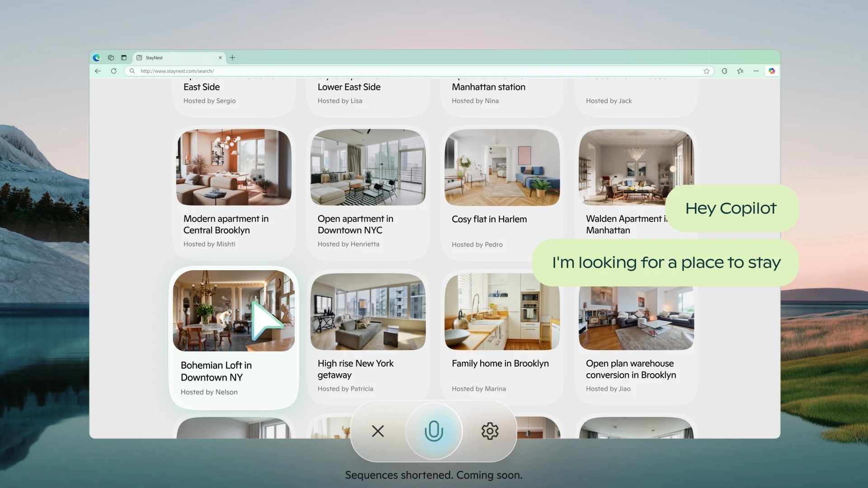This screenshot has width=868, height=488.
Task: Click the close X button in toolbar
Action: pos(378,431)
